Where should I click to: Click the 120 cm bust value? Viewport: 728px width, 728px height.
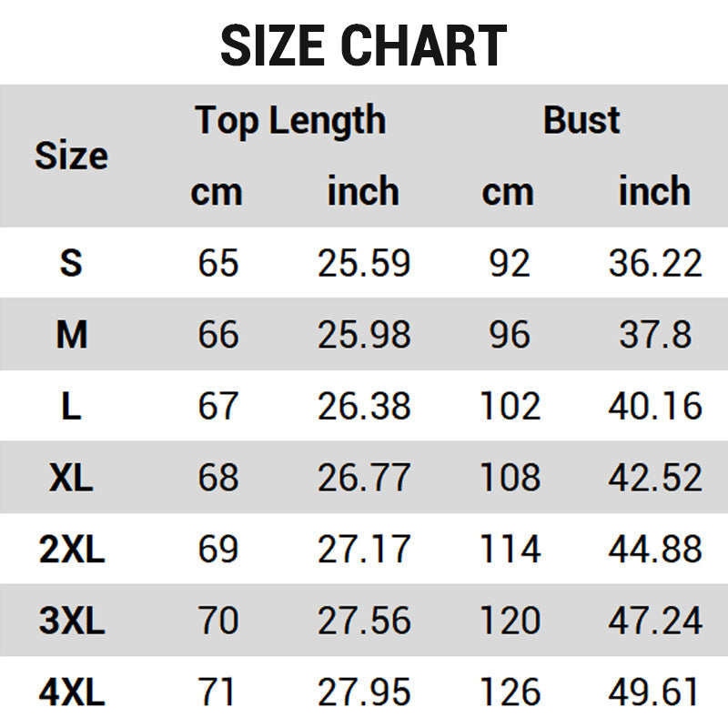pyautogui.click(x=510, y=622)
